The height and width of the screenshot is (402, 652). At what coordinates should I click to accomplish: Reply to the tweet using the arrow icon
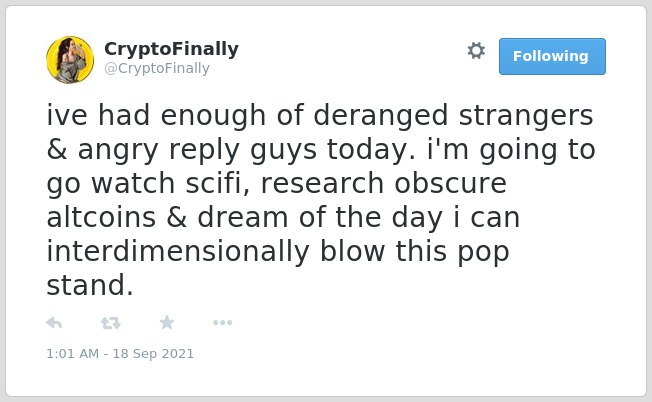point(54,323)
